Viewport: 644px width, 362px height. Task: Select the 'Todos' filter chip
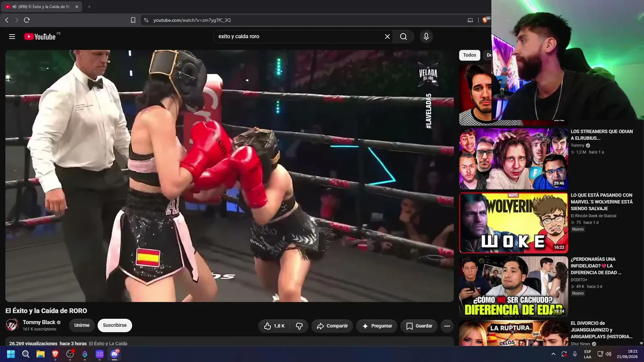coord(469,55)
